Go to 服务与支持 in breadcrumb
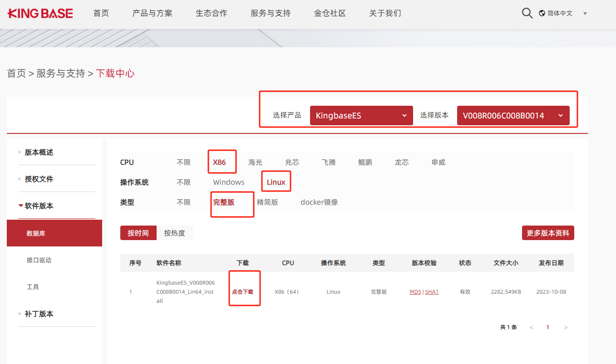Screen dimensions: 616x364 (61, 73)
